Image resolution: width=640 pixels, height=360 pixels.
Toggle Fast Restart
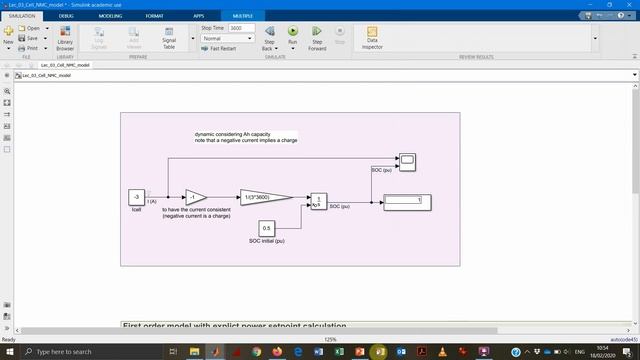219,49
